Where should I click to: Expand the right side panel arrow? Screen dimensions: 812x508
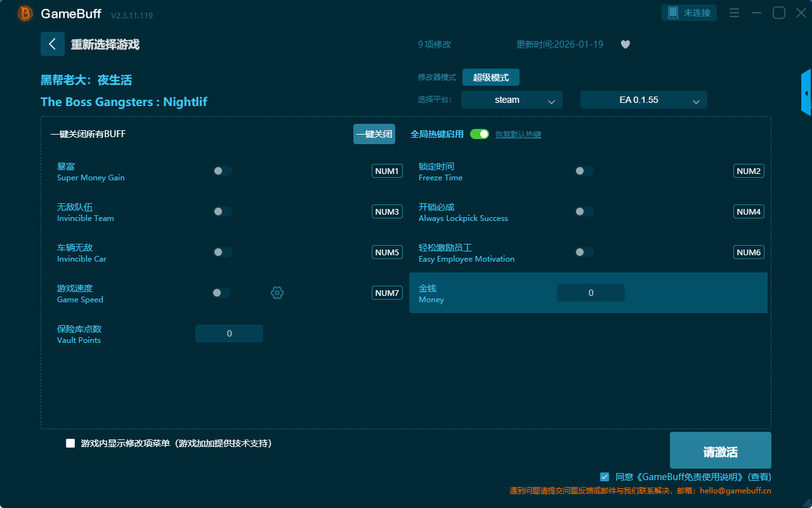point(806,93)
